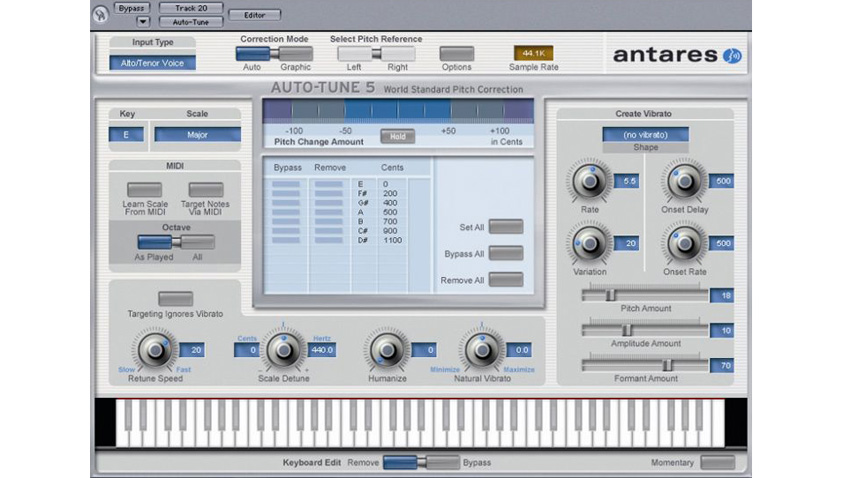Viewport: 850px width, 478px height.
Task: Toggle Remove for note B
Action: [x=329, y=221]
